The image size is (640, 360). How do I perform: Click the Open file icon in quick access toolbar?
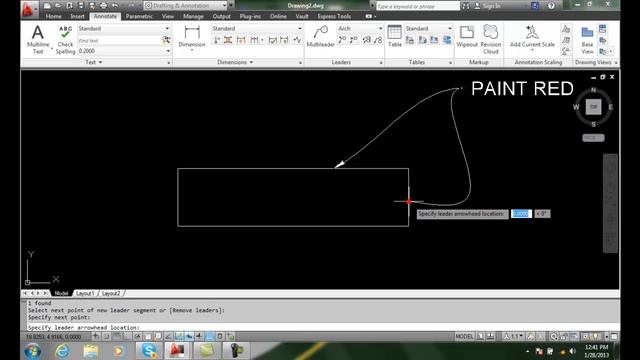pyautogui.click(x=58, y=6)
